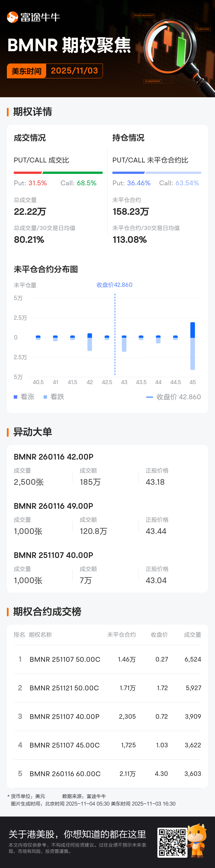Open the BMNR 260116 42.00P large order
215x868 pixels.
pyautogui.click(x=54, y=456)
